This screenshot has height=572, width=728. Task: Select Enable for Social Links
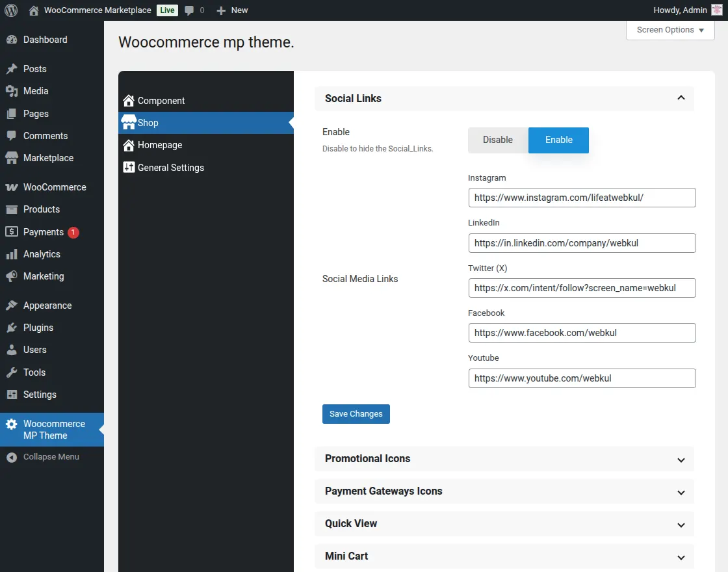pyautogui.click(x=558, y=140)
